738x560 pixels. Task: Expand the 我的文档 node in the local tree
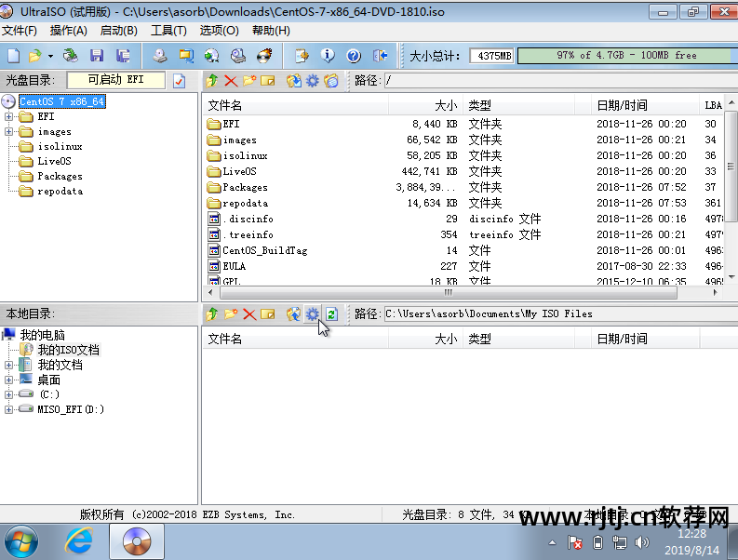9,365
